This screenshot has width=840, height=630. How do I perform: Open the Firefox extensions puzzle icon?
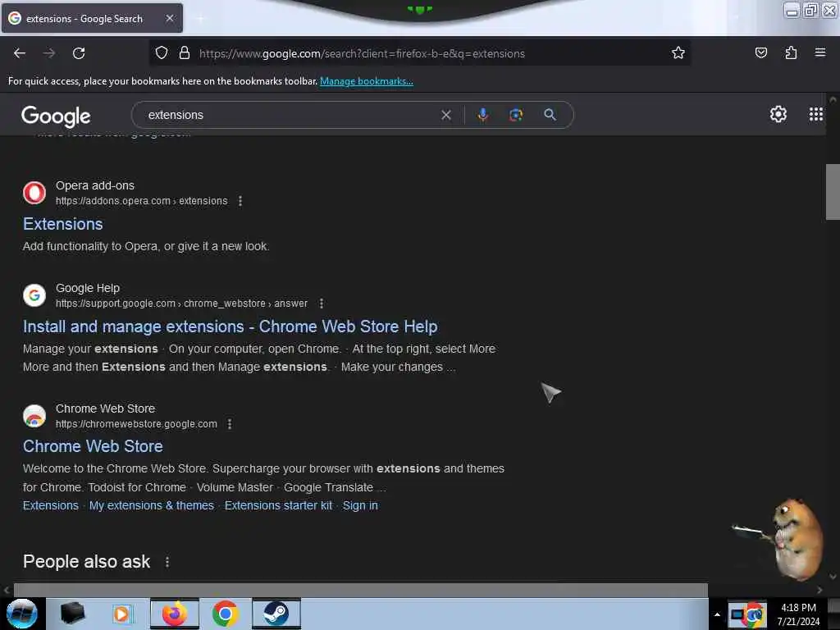[x=791, y=52]
